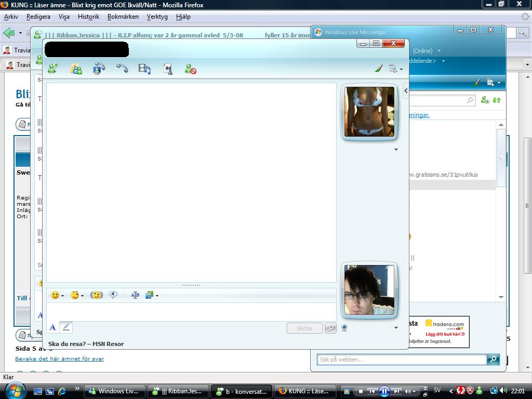Expand hidden Quick Launch items chevron
The width and height of the screenshot is (532, 399).
point(77,389)
